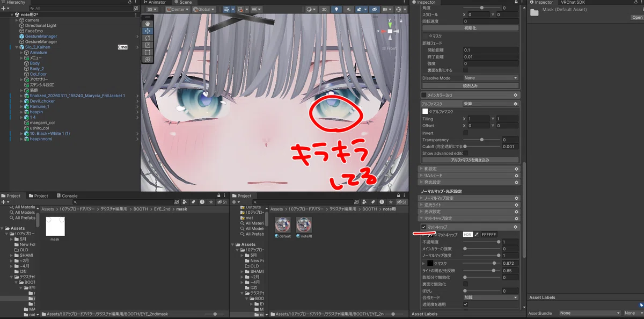
Task: Toggle the 裏面を影にする checkbox
Action: (465, 70)
